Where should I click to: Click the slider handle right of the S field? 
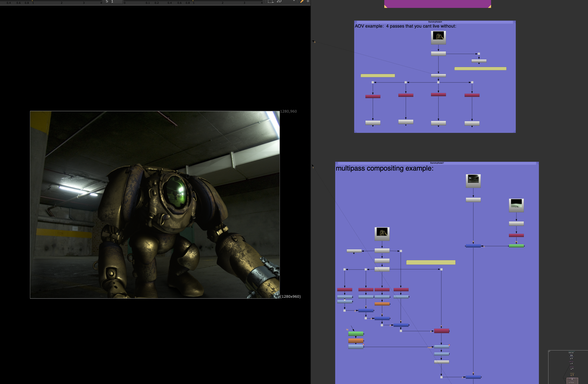click(x=193, y=1)
